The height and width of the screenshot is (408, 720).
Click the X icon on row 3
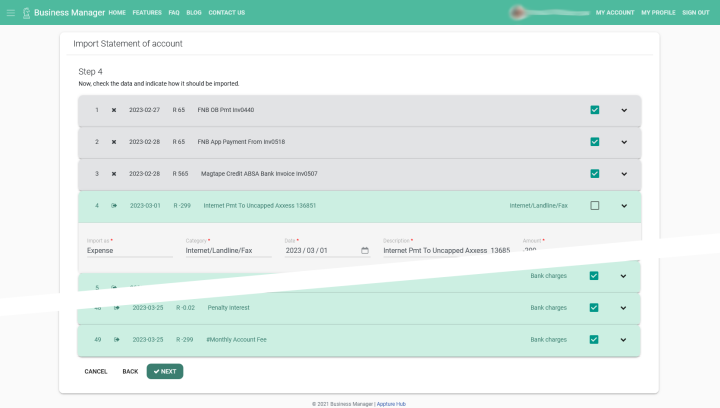tap(114, 174)
